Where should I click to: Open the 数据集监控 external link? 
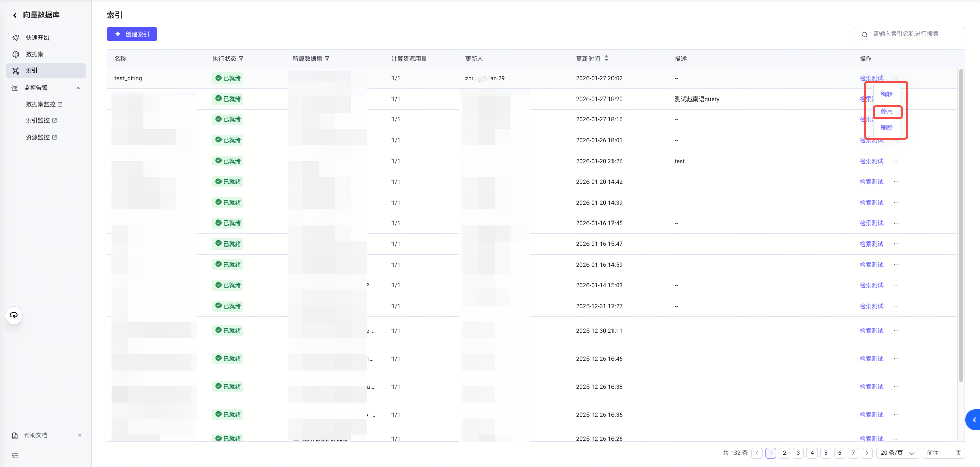[x=44, y=104]
